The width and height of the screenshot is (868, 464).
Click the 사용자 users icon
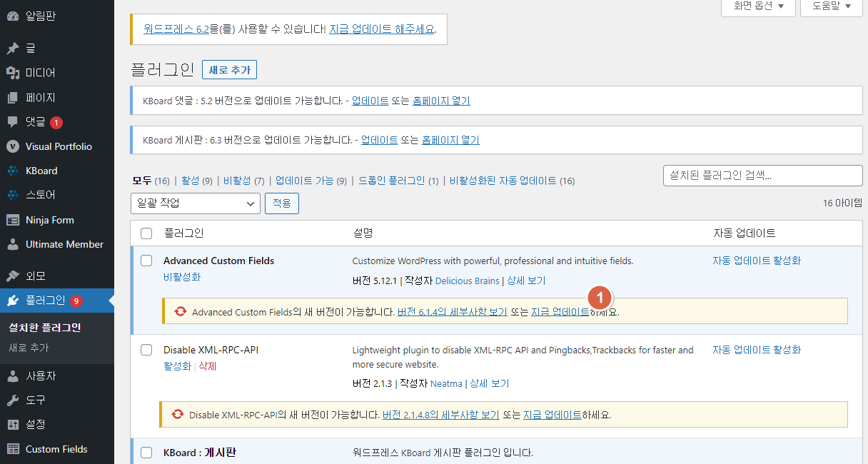[12, 375]
